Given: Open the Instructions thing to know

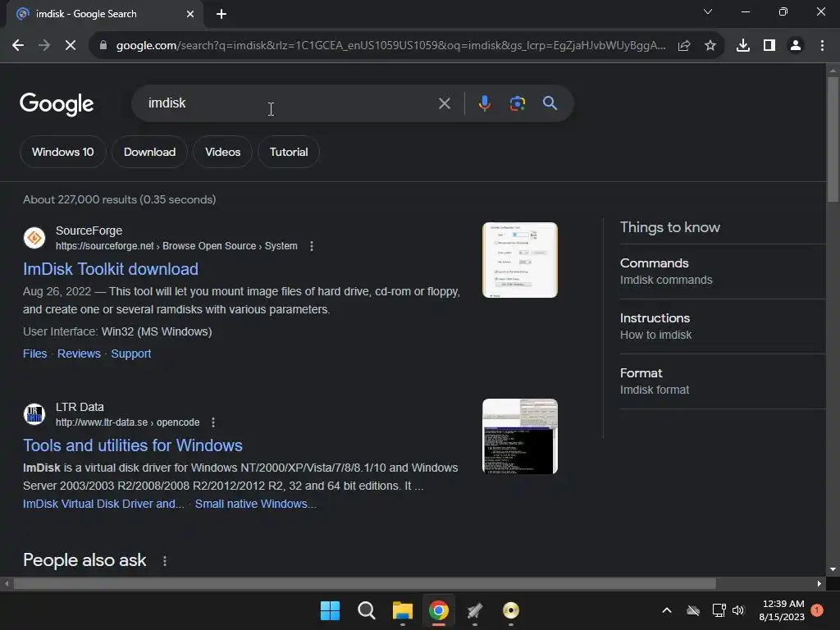Looking at the screenshot, I should pyautogui.click(x=723, y=326).
